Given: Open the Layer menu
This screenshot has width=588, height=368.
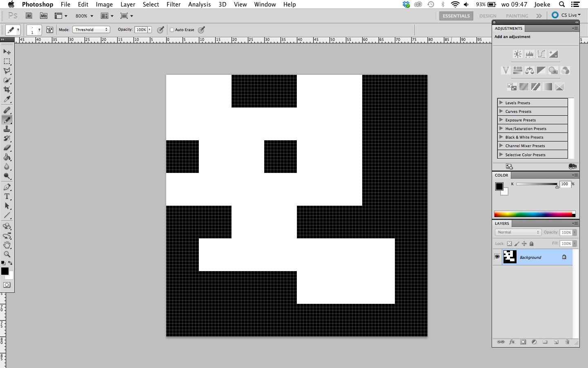Looking at the screenshot, I should (x=128, y=4).
